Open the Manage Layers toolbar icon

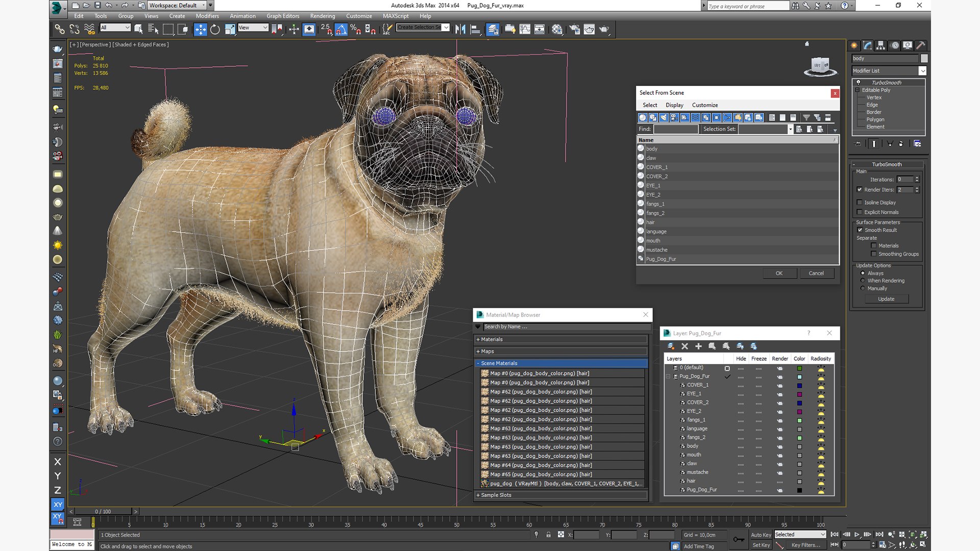tap(493, 30)
